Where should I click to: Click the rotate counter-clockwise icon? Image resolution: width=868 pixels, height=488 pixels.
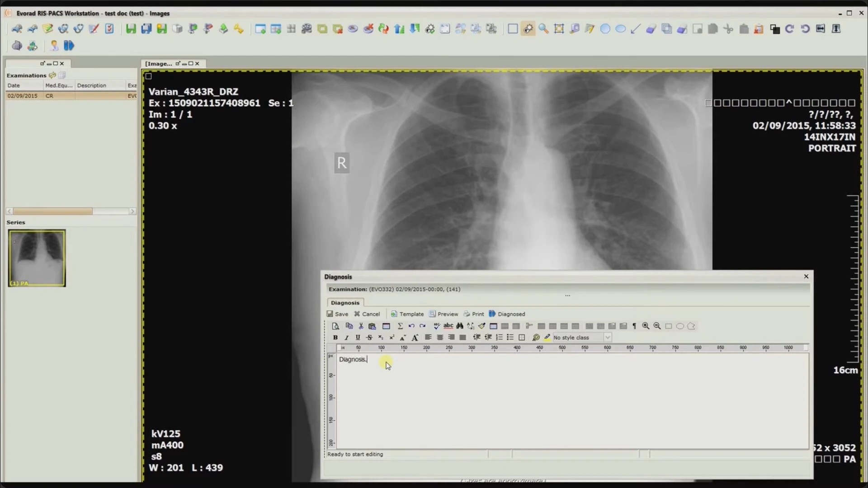[x=805, y=29]
